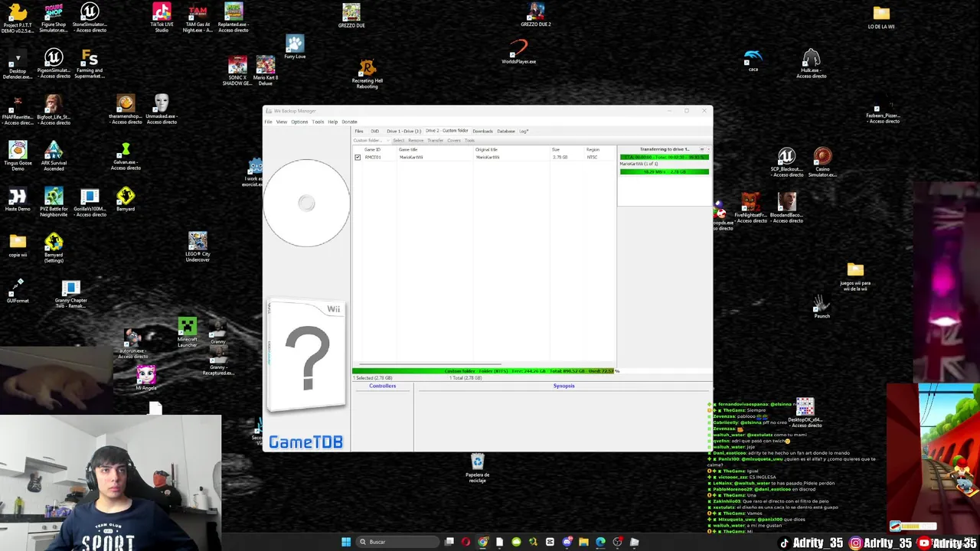Select the Recreating Hell Rebooting desktop icon
The width and height of the screenshot is (980, 551).
click(367, 74)
